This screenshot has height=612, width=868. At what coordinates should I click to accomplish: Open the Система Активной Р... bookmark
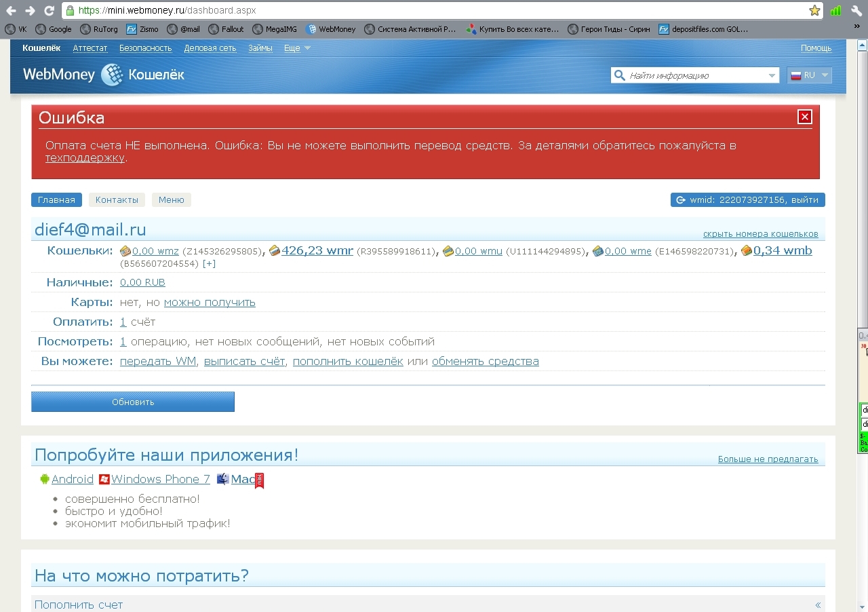[410, 29]
